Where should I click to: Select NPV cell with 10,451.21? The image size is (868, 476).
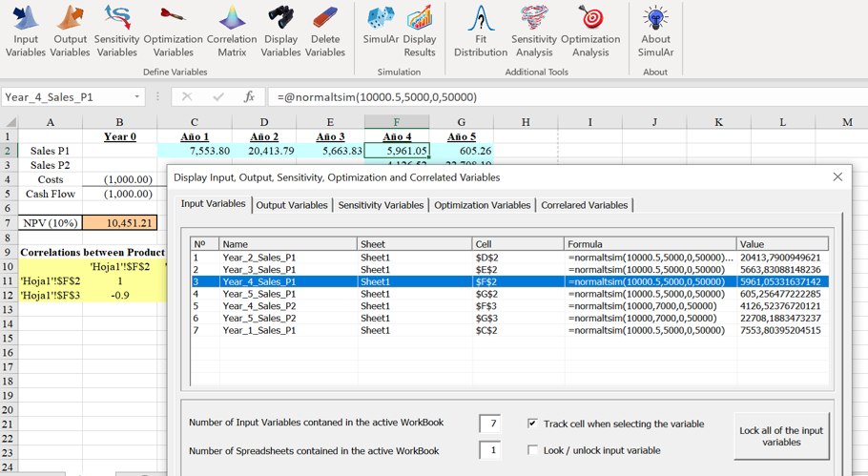coord(119,222)
